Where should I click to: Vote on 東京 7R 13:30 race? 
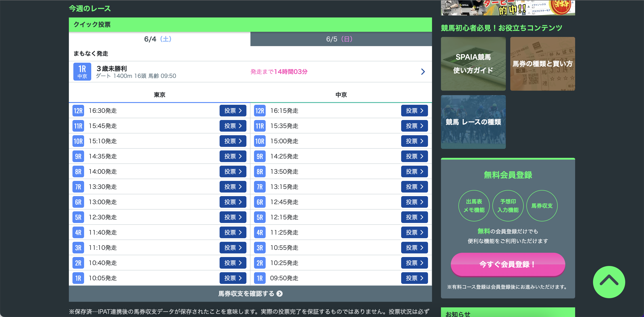(233, 187)
